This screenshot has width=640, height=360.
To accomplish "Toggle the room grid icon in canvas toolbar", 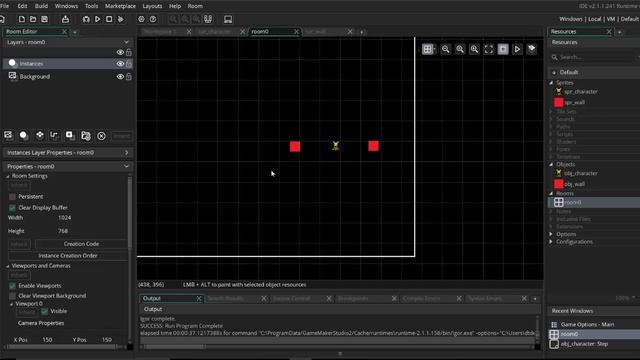I will pos(427,49).
